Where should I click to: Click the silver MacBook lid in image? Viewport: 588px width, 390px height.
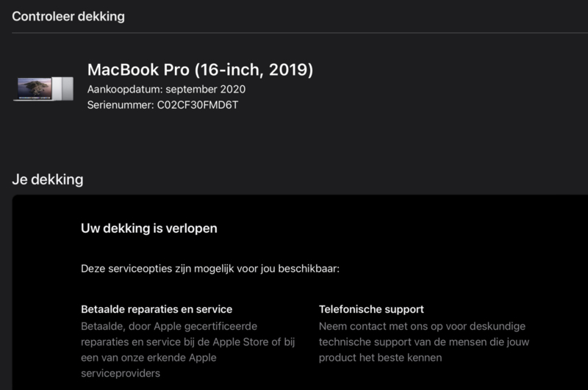click(x=62, y=89)
